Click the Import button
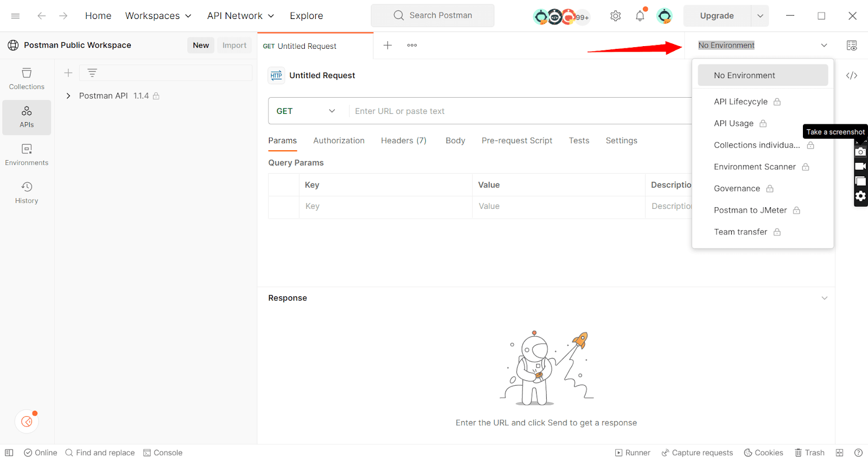The image size is (868, 459). pyautogui.click(x=234, y=46)
